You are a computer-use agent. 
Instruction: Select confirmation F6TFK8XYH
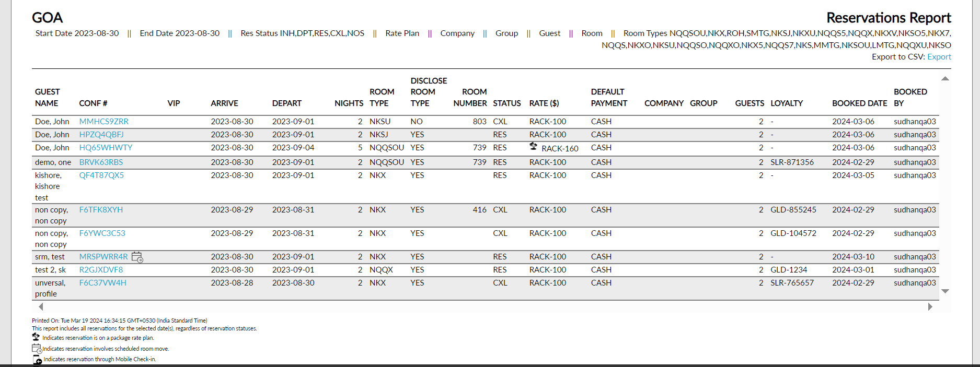101,210
